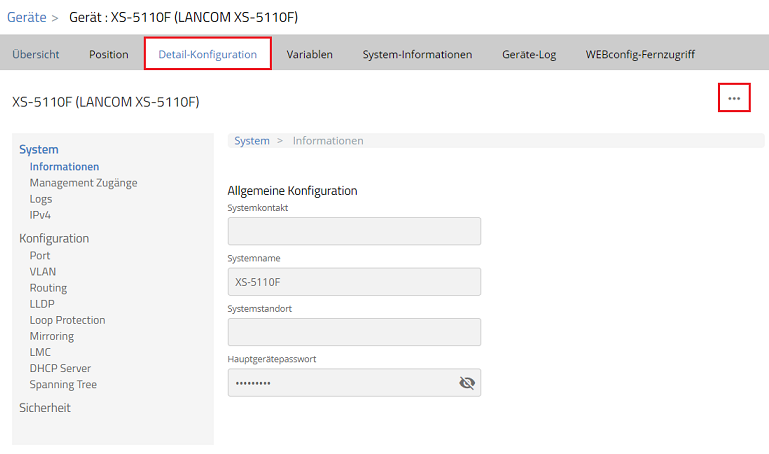Focus the Systemkontakt input field
This screenshot has width=769, height=454.
(x=354, y=231)
